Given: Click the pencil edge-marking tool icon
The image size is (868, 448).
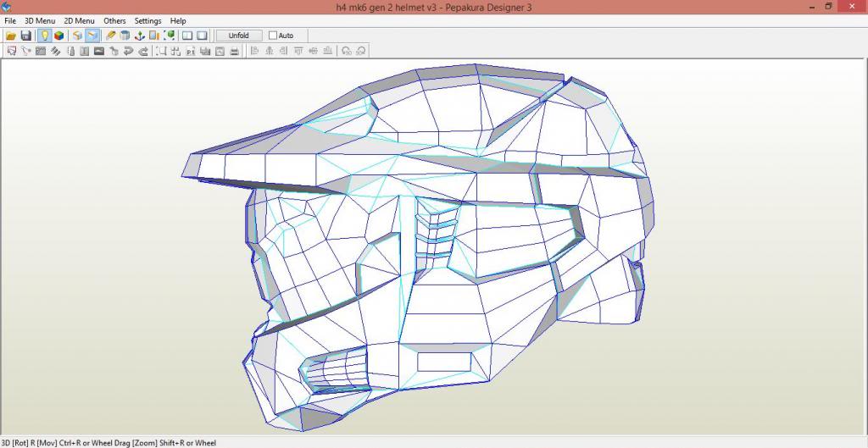Looking at the screenshot, I should coord(111,36).
